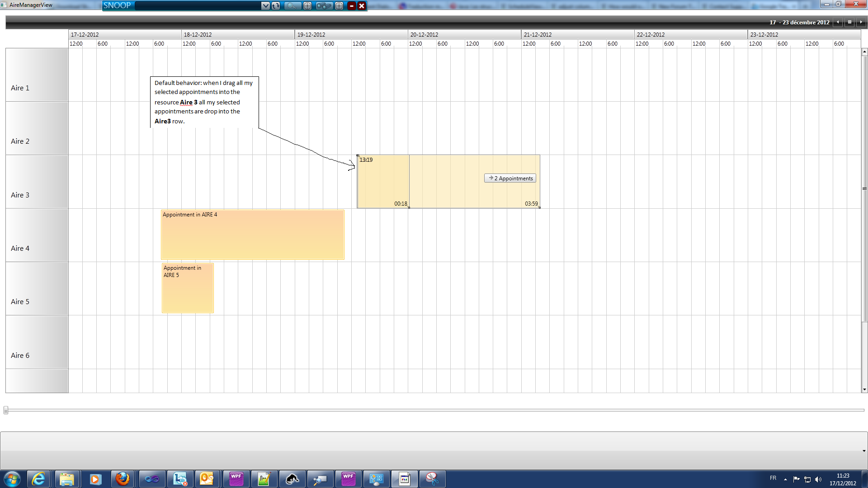Expand the bottom panel dropdown arrow

[863, 451]
